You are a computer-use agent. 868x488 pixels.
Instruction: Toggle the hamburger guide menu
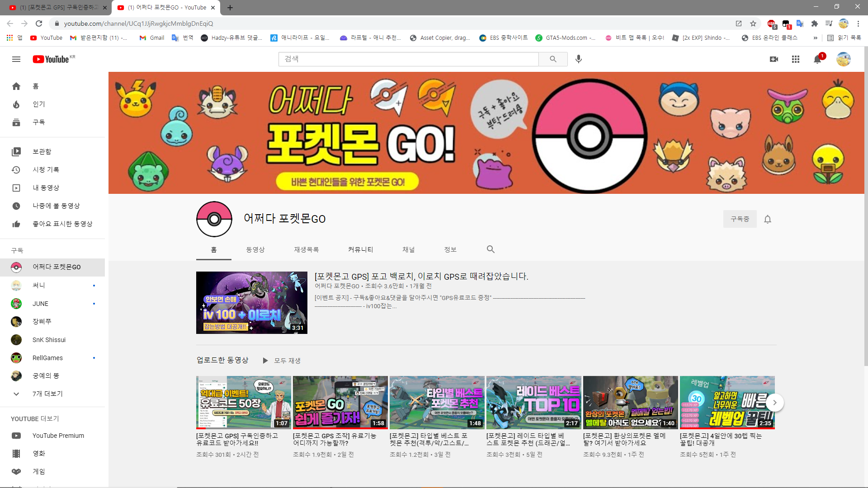tap(16, 59)
